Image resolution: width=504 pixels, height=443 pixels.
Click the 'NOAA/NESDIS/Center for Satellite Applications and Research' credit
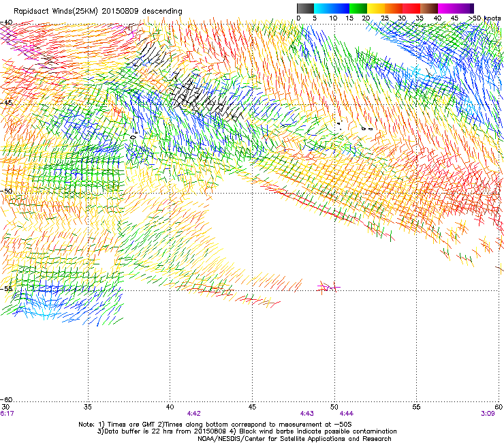click(x=294, y=439)
